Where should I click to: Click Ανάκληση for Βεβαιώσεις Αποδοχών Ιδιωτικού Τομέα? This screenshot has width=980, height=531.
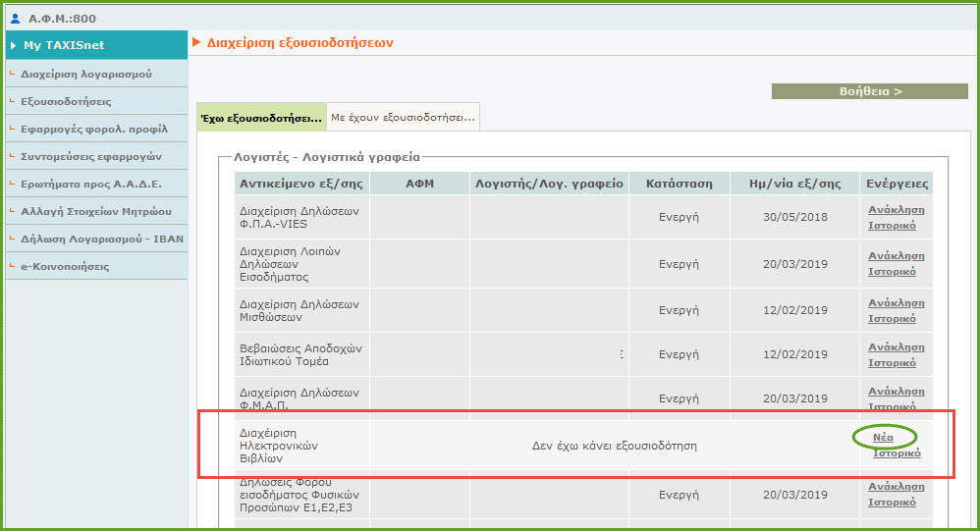[x=896, y=346]
